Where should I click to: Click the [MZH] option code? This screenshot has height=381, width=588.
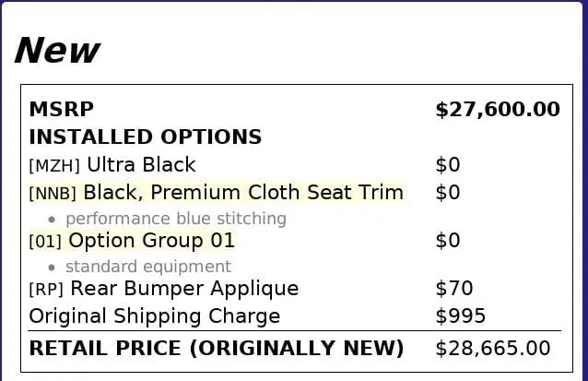click(54, 166)
